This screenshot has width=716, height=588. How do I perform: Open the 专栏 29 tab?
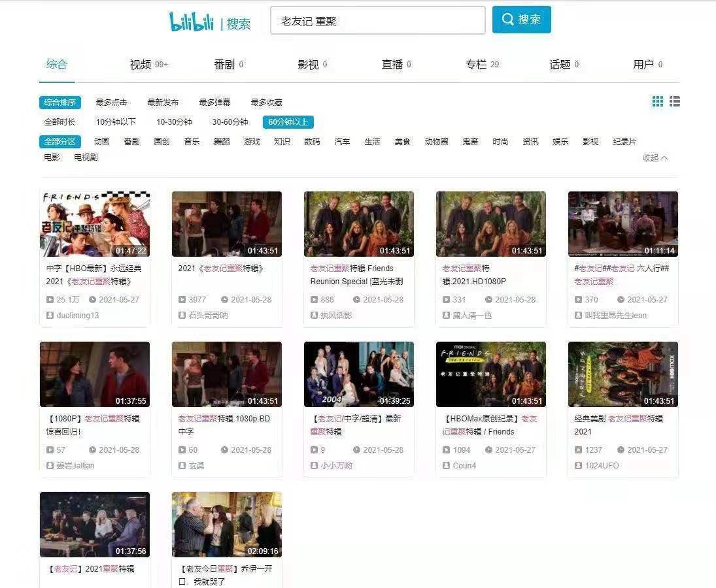coord(482,65)
